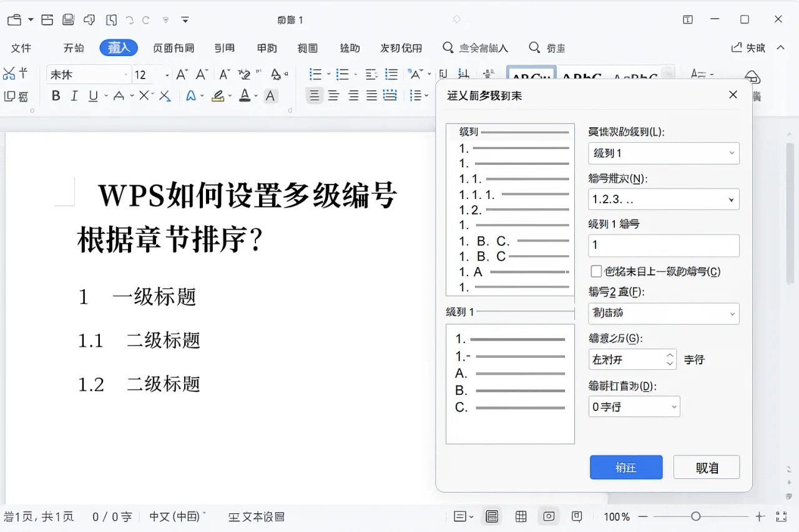Toggle underline formatting
The height and width of the screenshot is (532, 799).
click(92, 95)
